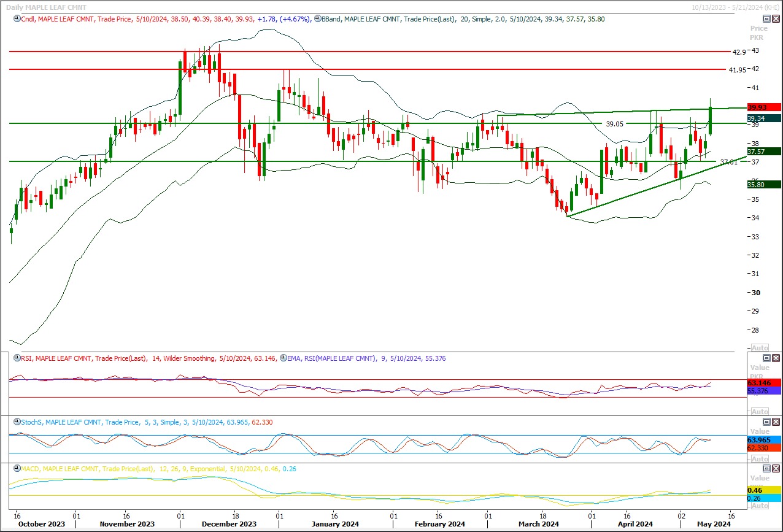Screen dimensions: 783x532
Task: Select the BBand MAPLE LEAF CMNT legend text
Action: tap(463, 19)
